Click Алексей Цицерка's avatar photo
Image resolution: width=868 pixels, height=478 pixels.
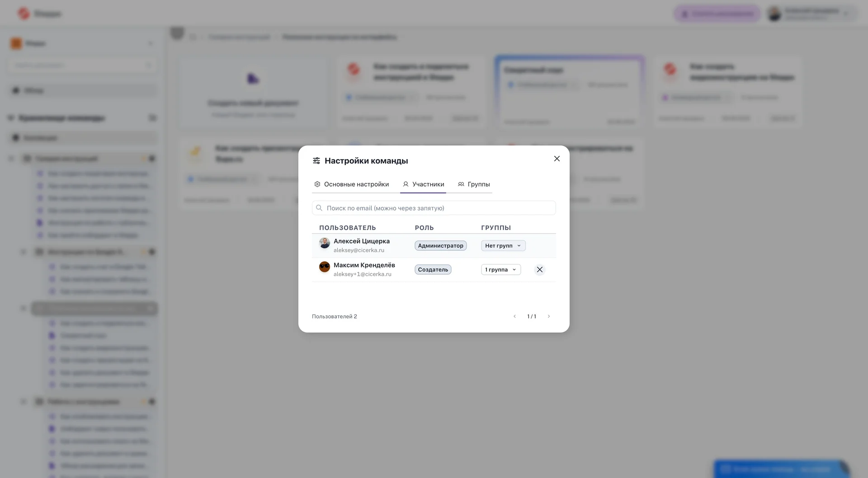(325, 243)
